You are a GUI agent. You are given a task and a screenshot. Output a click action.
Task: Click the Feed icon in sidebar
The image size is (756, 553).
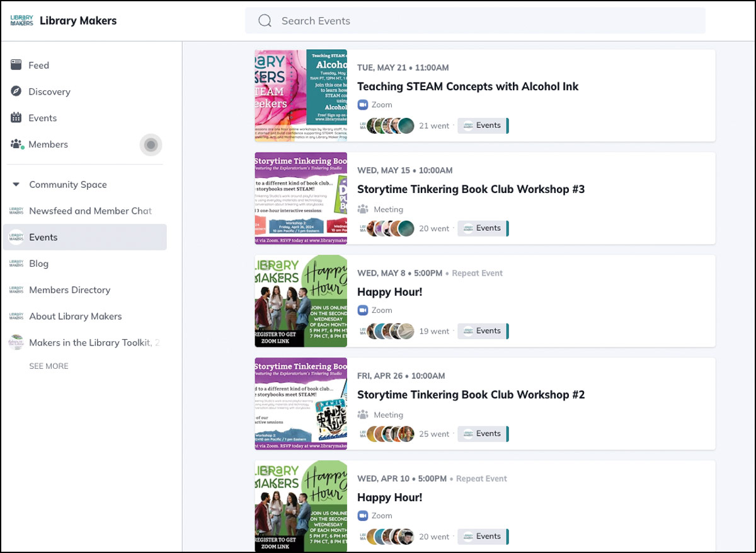[x=16, y=65]
